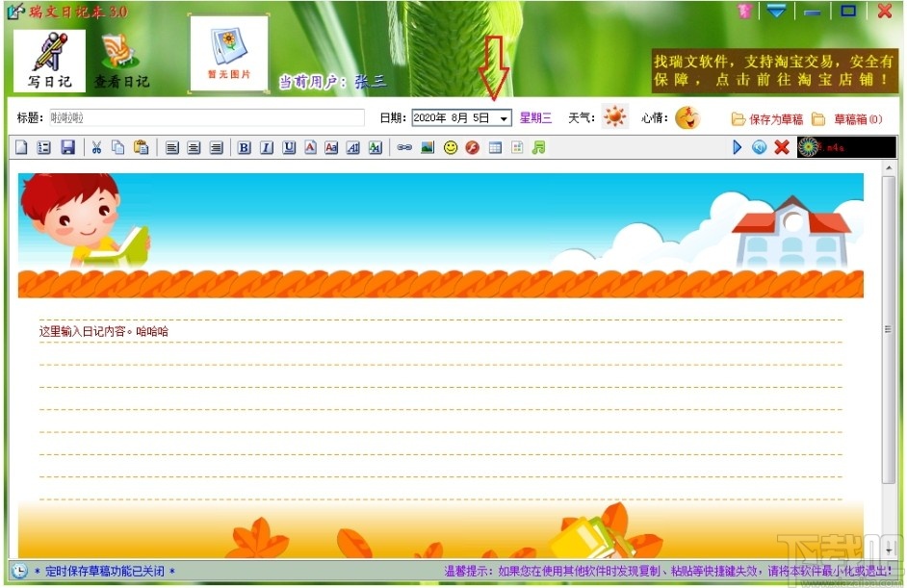Center align the text
This screenshot has width=907, height=588.
[194, 148]
